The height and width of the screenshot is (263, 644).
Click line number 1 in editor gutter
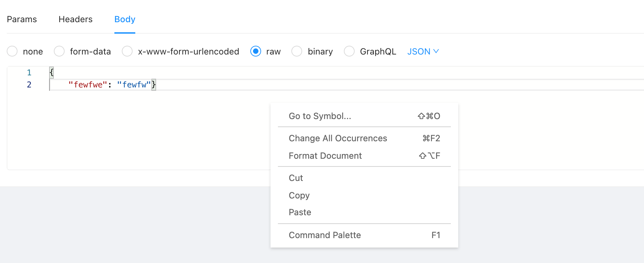29,72
